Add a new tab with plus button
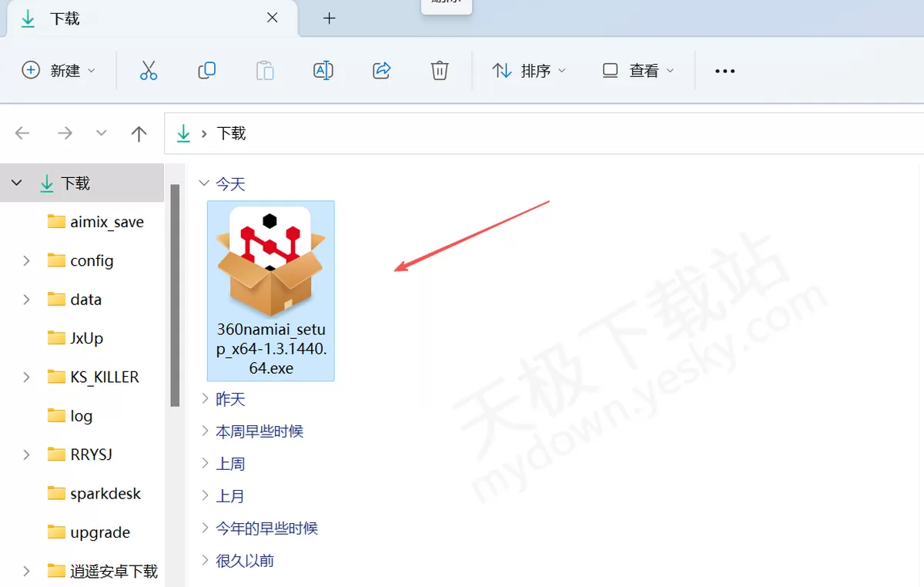Viewport: 924px width, 587px height. 330,18
